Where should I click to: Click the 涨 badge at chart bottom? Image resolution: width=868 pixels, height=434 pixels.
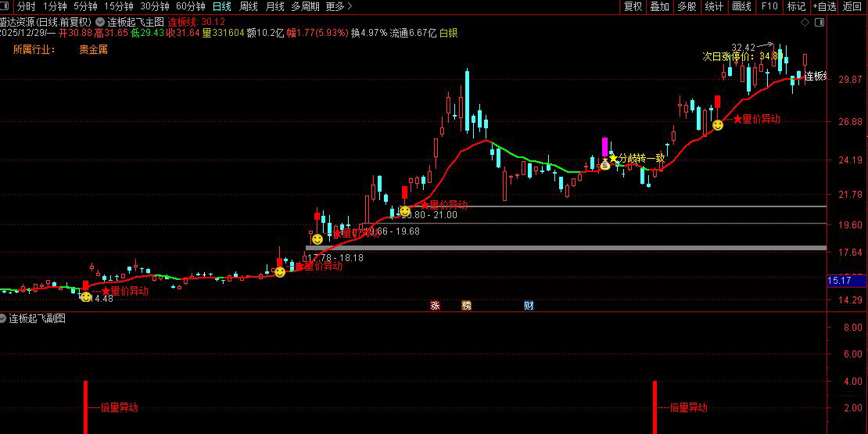click(435, 305)
